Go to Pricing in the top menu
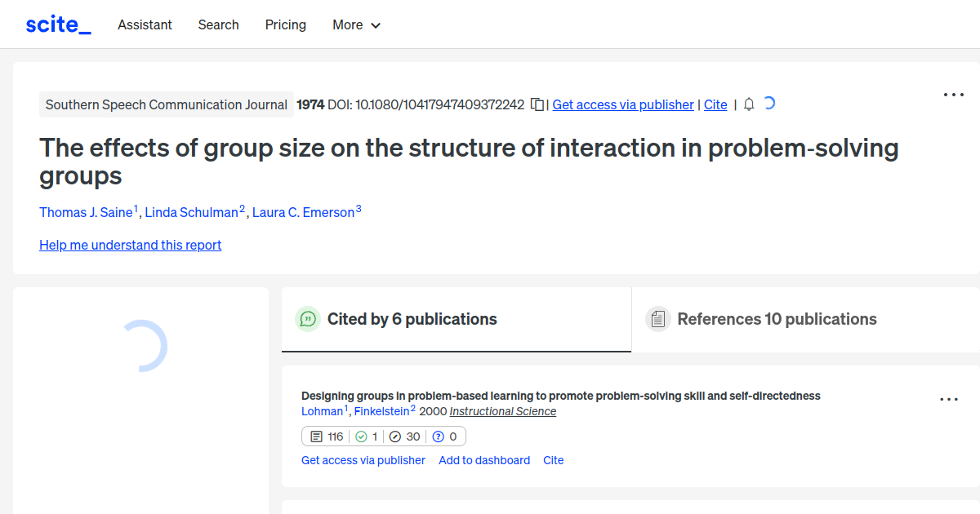 pyautogui.click(x=285, y=24)
